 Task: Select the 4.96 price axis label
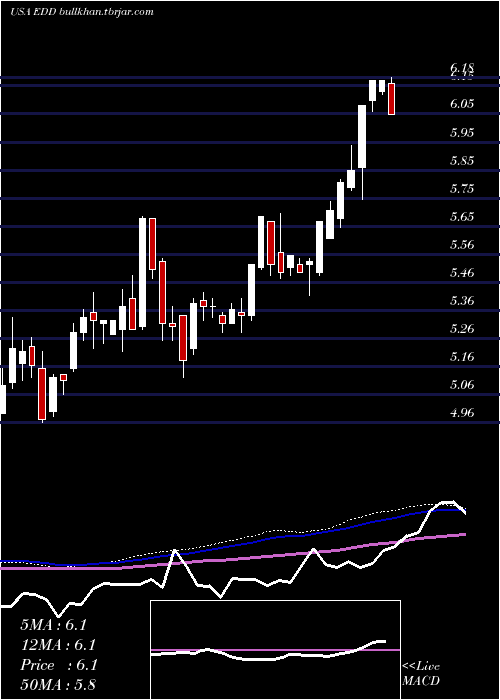pos(462,413)
